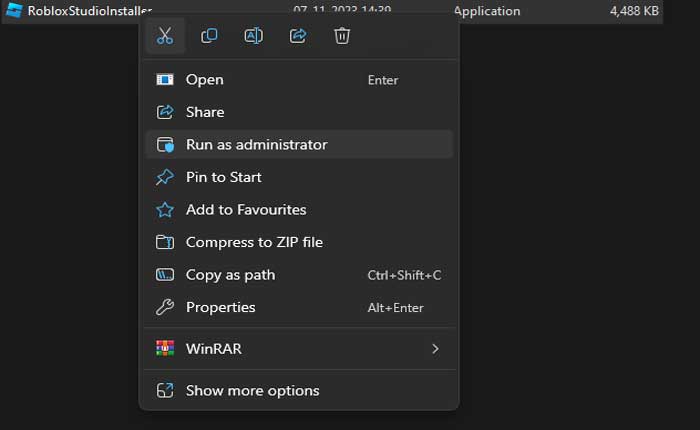Choose Open from the context menu
This screenshot has height=430, width=700.
click(205, 80)
